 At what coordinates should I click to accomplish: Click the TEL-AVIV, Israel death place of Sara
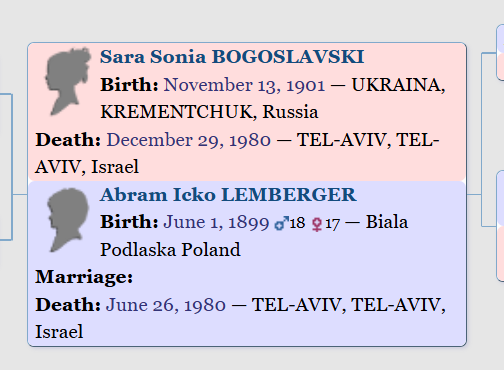[237, 153]
